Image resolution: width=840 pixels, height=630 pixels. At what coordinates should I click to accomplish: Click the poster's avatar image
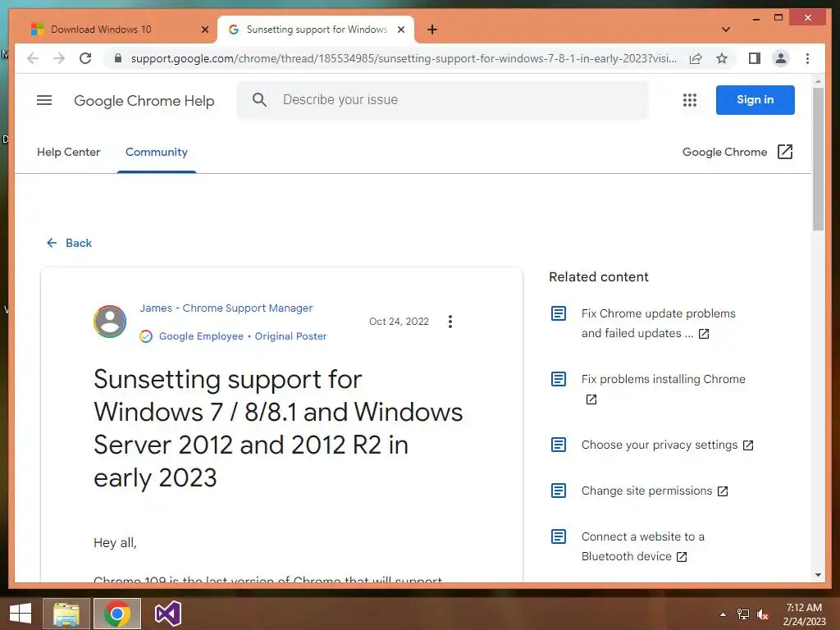110,322
